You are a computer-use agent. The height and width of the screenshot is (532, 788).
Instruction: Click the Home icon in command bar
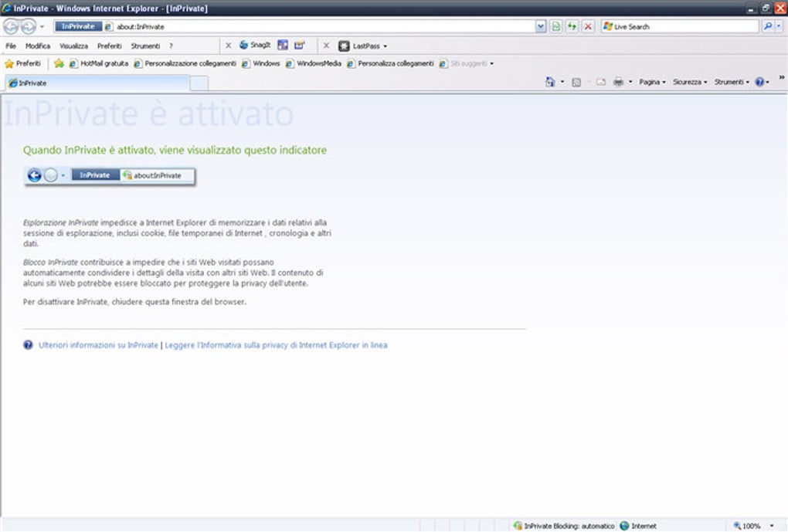coord(550,82)
